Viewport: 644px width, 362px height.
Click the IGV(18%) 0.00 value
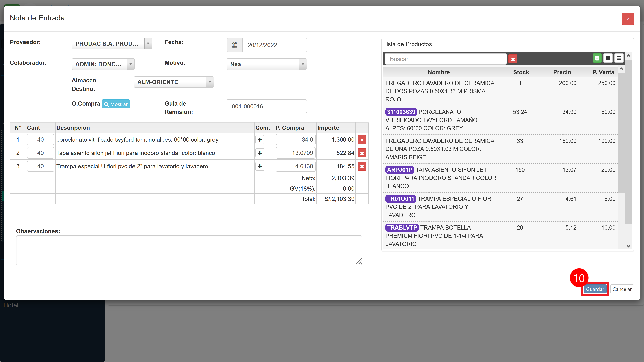[348, 189]
